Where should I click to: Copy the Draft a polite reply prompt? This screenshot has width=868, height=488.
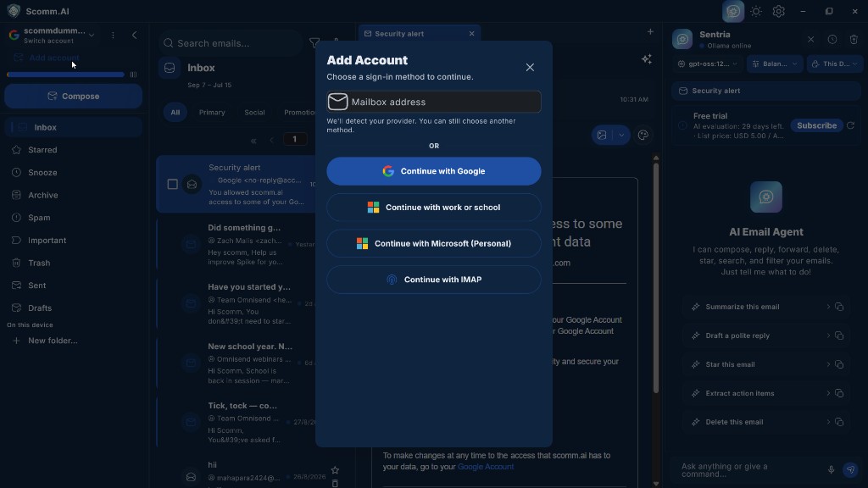tap(839, 335)
